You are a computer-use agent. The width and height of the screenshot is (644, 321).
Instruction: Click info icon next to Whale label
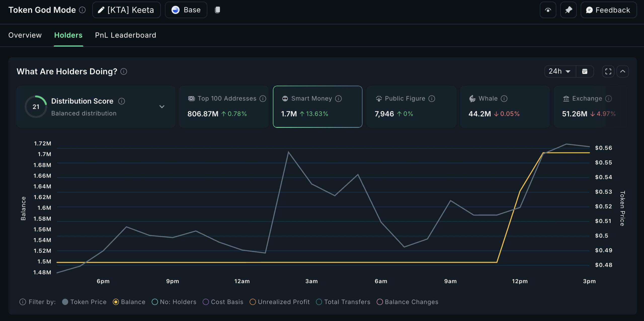(504, 98)
